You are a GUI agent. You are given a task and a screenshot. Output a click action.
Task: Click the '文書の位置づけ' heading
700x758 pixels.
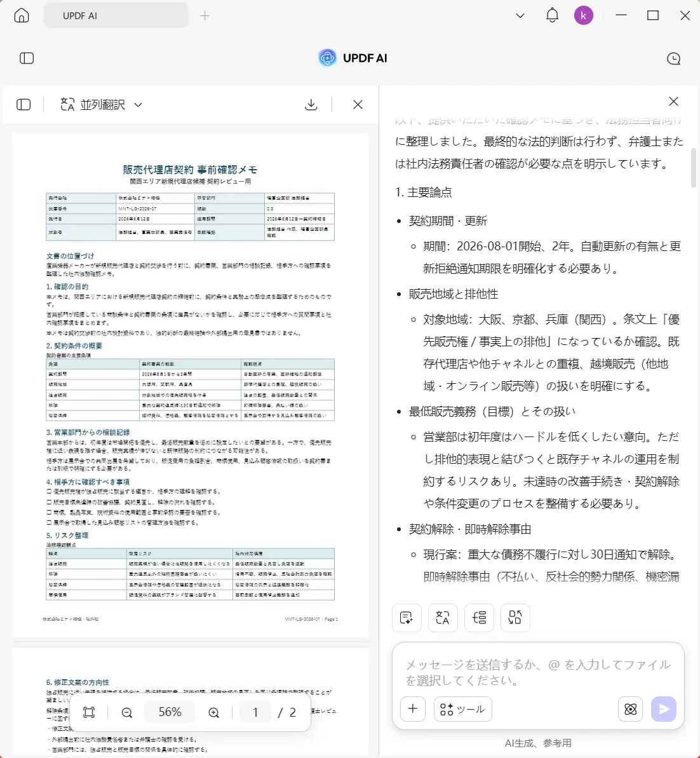(x=70, y=255)
